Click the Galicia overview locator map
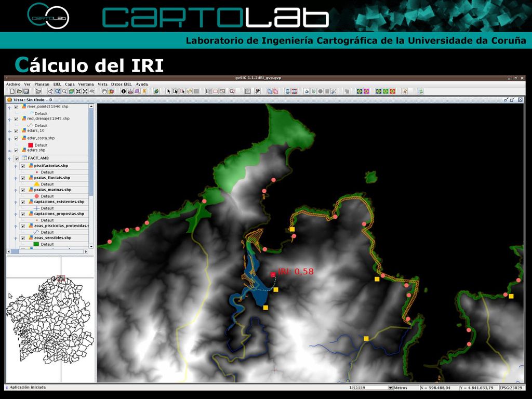The image size is (532, 399). (50, 320)
